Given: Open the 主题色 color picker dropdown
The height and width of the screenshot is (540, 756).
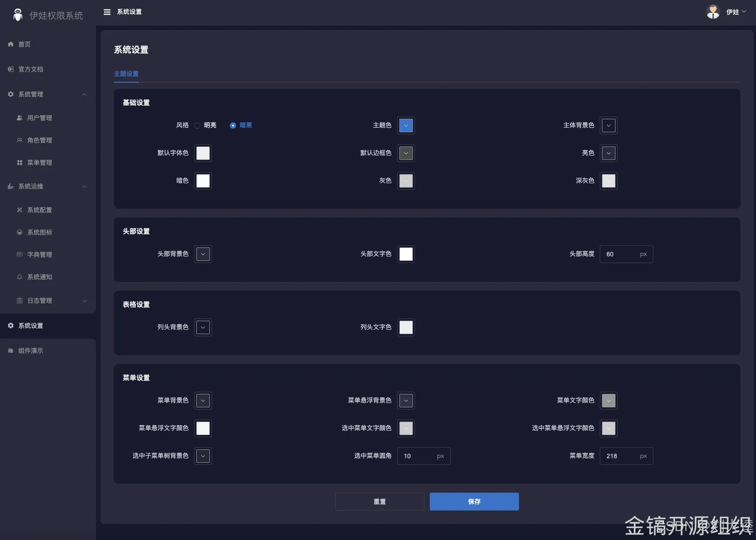Looking at the screenshot, I should pos(406,126).
